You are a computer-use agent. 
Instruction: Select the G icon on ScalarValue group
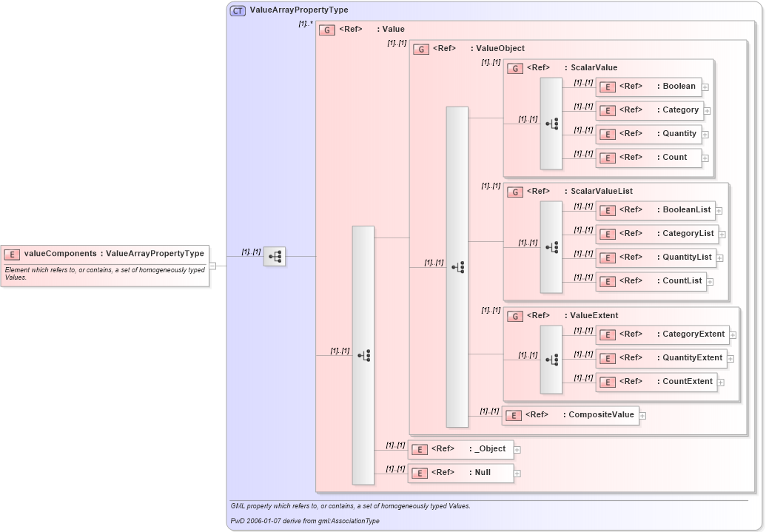click(x=515, y=67)
